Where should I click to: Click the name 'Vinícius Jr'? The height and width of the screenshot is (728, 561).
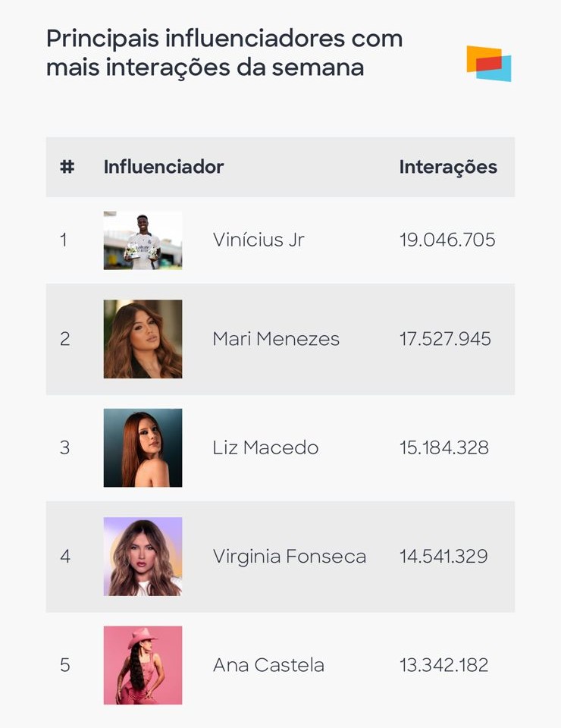pos(259,240)
